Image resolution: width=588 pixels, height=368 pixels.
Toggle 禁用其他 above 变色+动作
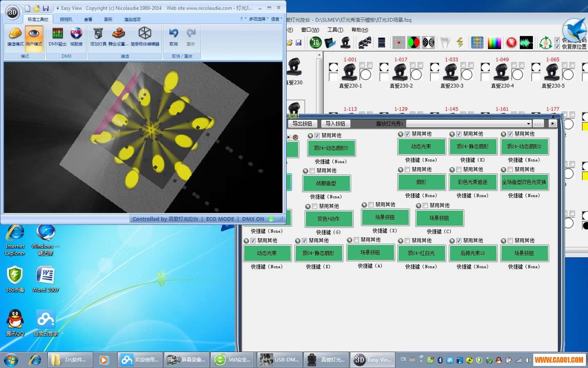coord(315,206)
